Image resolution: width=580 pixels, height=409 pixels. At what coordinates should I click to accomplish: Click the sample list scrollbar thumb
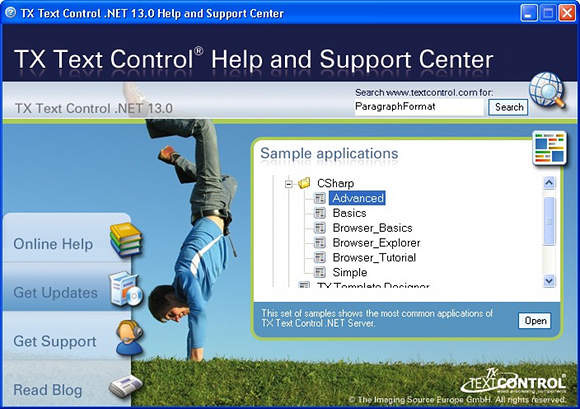point(549,221)
